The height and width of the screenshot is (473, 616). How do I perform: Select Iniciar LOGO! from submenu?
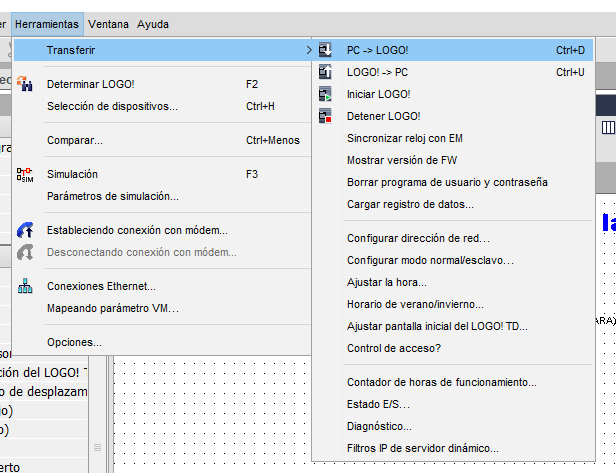tap(453, 94)
